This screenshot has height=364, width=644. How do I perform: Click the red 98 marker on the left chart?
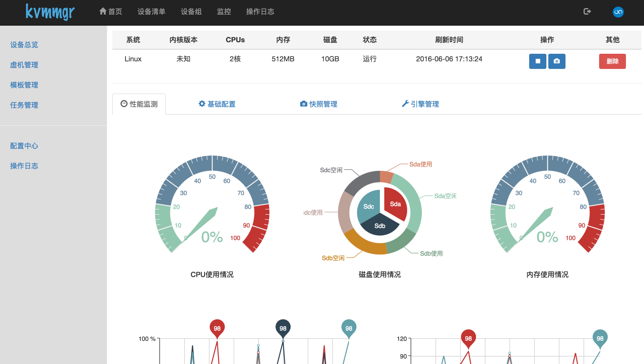click(x=217, y=328)
